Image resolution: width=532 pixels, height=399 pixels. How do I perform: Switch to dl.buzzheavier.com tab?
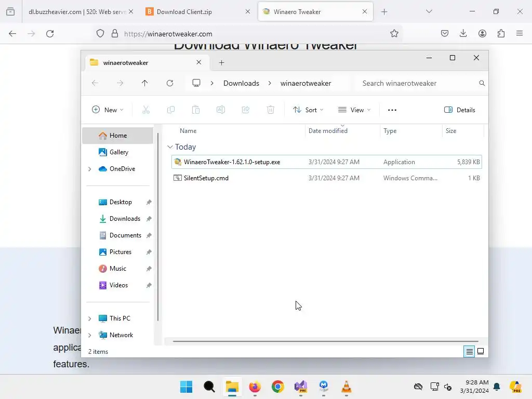pos(77,12)
